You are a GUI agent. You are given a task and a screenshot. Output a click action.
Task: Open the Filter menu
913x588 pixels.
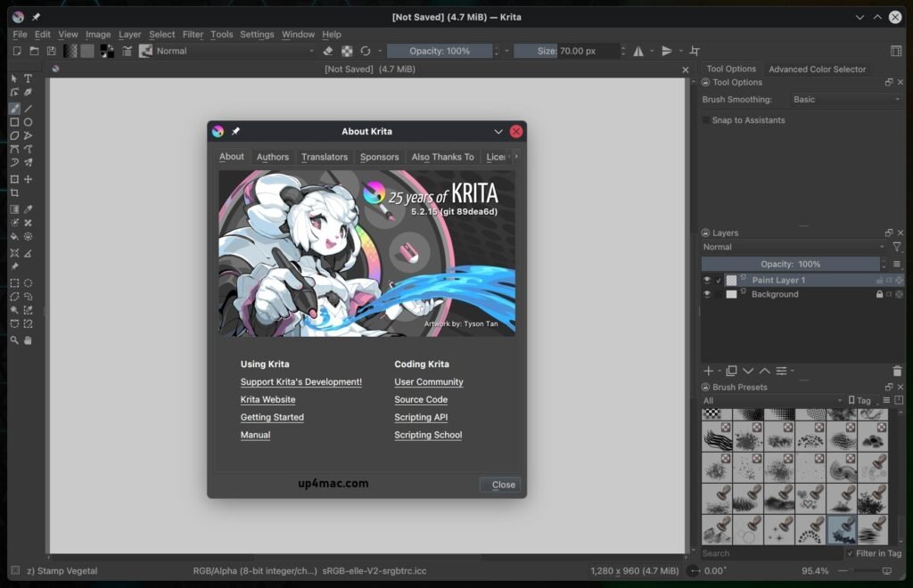coord(193,34)
